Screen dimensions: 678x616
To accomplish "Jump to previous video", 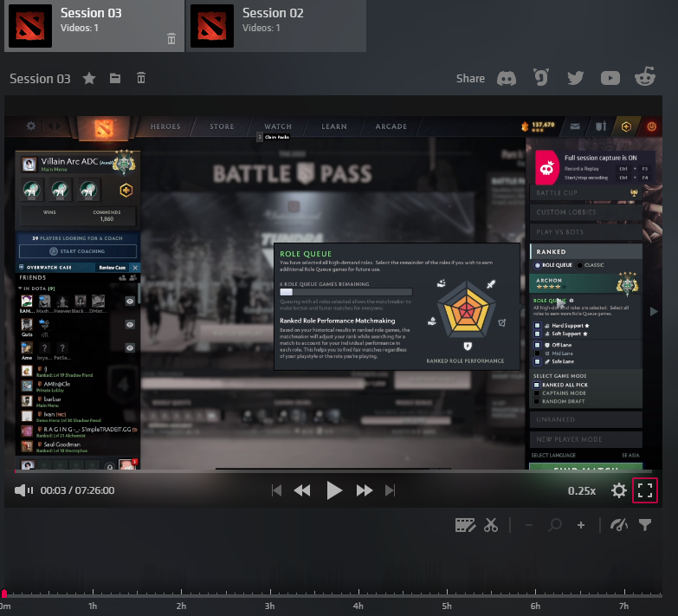I will [x=277, y=490].
